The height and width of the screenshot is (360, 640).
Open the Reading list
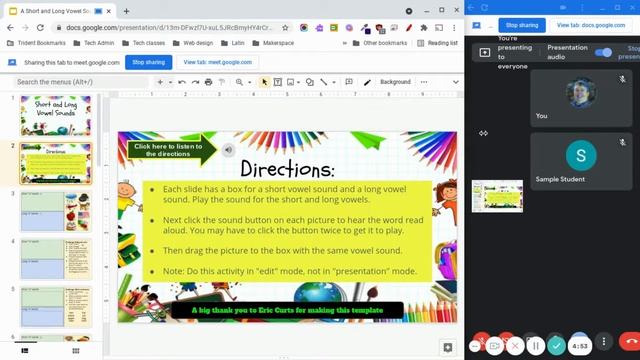tap(437, 43)
